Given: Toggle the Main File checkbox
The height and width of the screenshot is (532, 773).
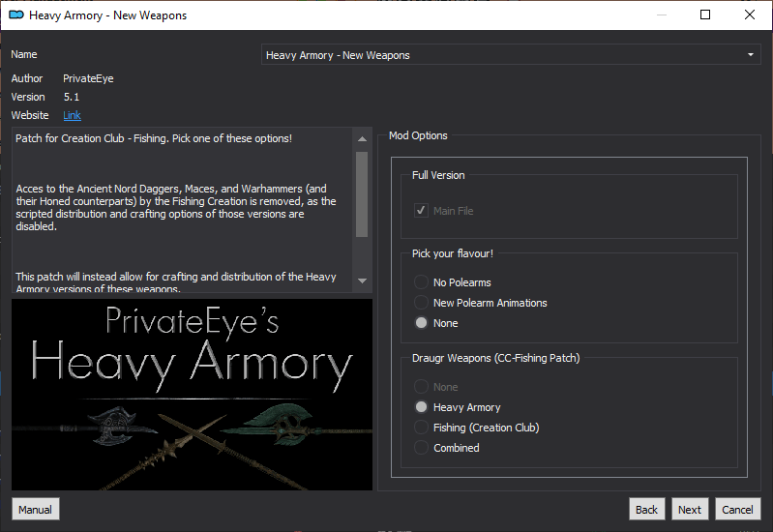Looking at the screenshot, I should click(x=421, y=211).
